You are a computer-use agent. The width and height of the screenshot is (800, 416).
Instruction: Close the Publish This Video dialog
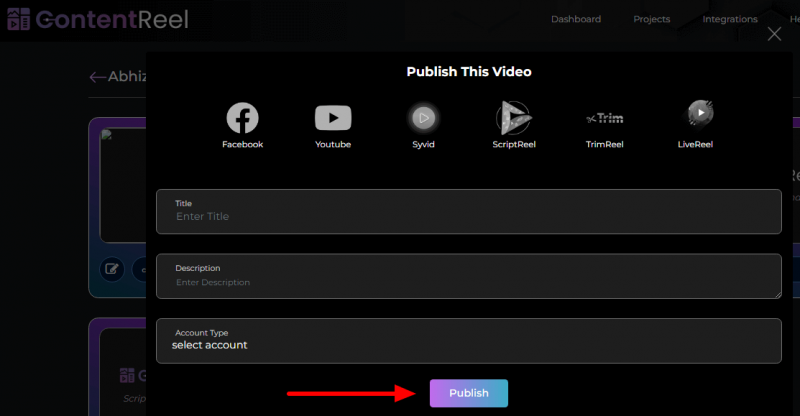[x=774, y=34]
